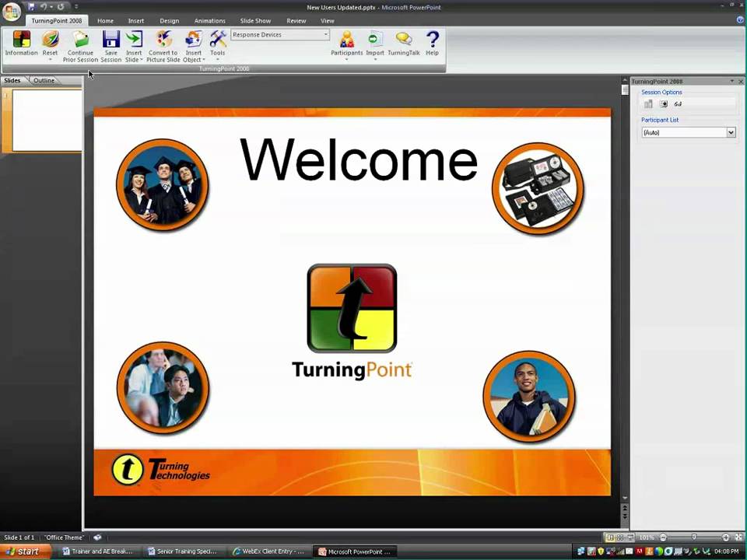The height and width of the screenshot is (560, 747).
Task: Click the glasses icon under Session Options
Action: (678, 103)
